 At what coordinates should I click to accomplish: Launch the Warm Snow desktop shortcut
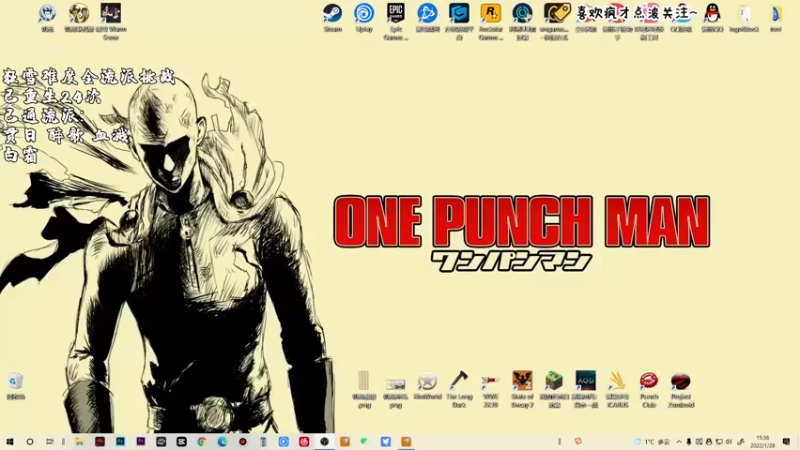pyautogui.click(x=111, y=21)
